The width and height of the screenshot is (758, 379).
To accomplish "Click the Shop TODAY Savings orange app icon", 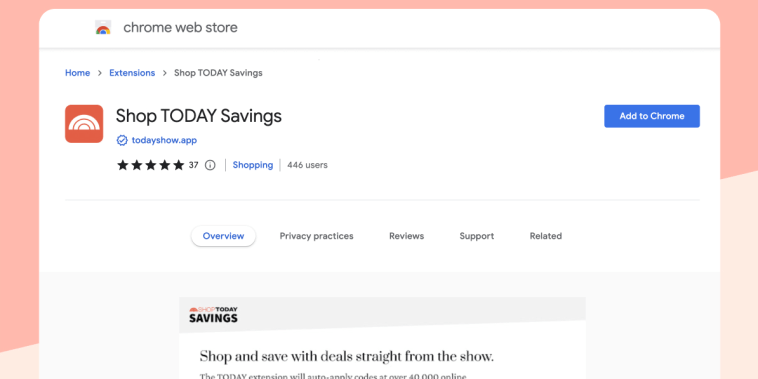I will tap(84, 124).
